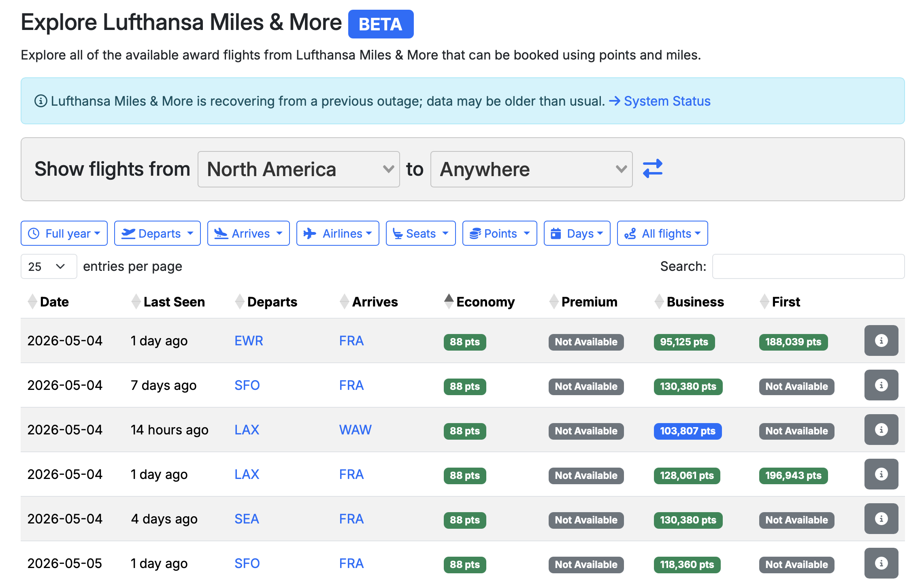Viewport: 924px width, 583px height.
Task: Click the 128,061 pts Business badge
Action: (x=687, y=475)
